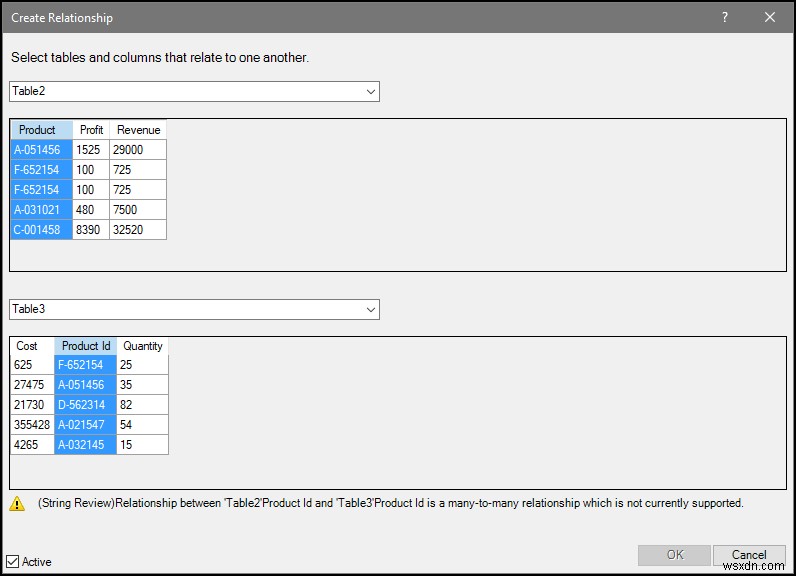Click cell A-051456 in Product column
The height and width of the screenshot is (576, 796).
tap(42, 150)
